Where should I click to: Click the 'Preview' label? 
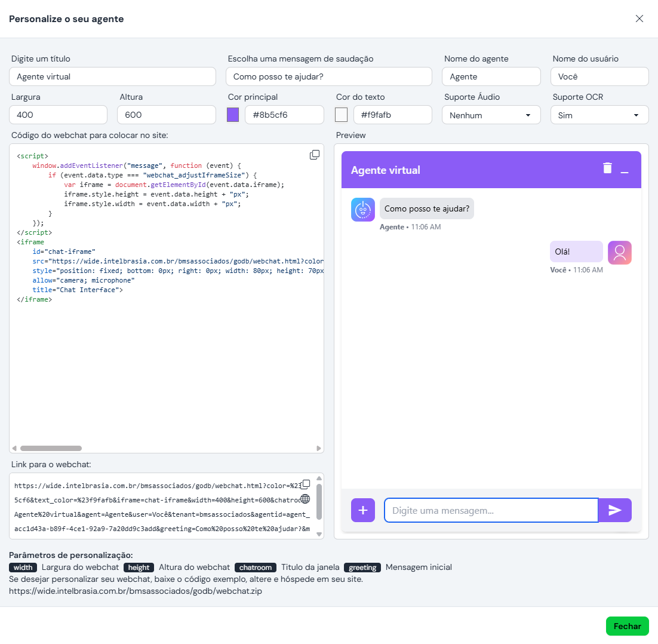tap(351, 135)
